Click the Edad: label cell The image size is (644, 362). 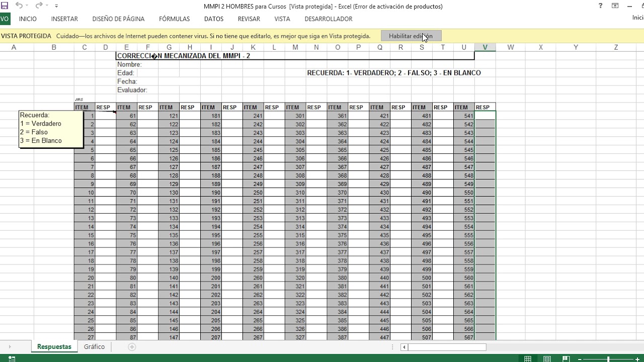[x=126, y=73]
